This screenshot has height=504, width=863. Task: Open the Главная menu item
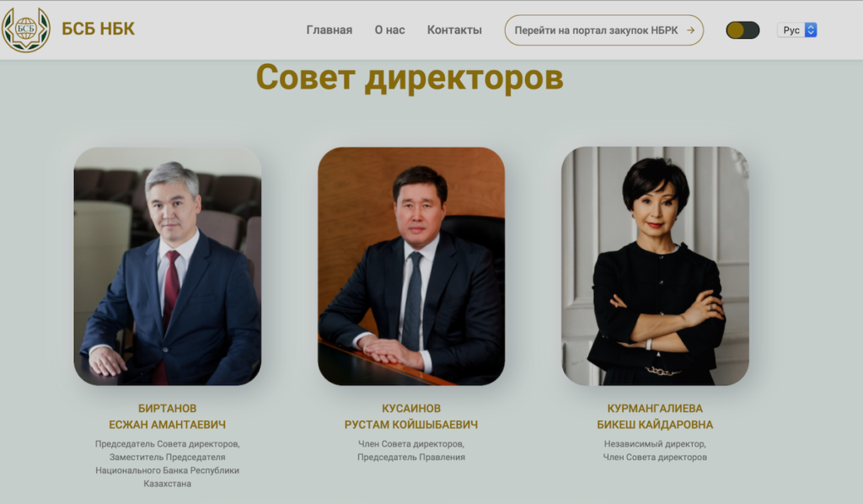[330, 30]
